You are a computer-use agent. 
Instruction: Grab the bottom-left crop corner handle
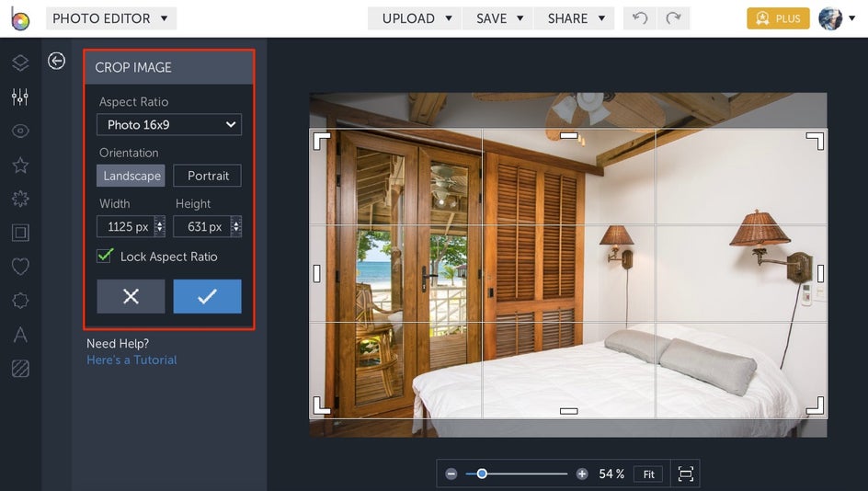click(x=321, y=405)
